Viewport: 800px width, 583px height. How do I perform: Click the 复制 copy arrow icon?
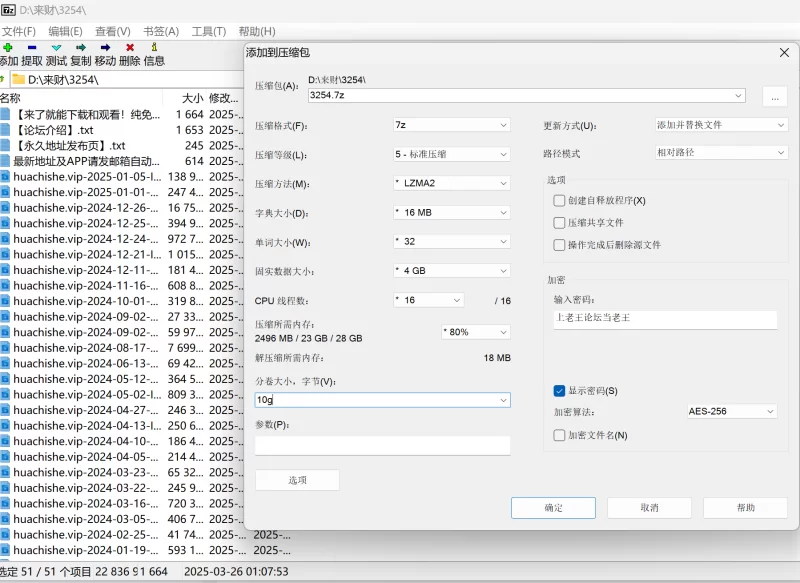coord(81,47)
